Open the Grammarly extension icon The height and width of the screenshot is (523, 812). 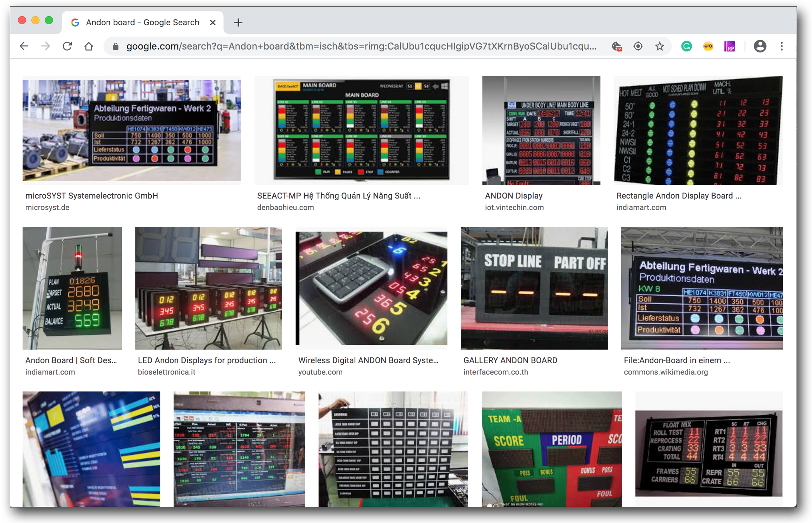point(686,46)
